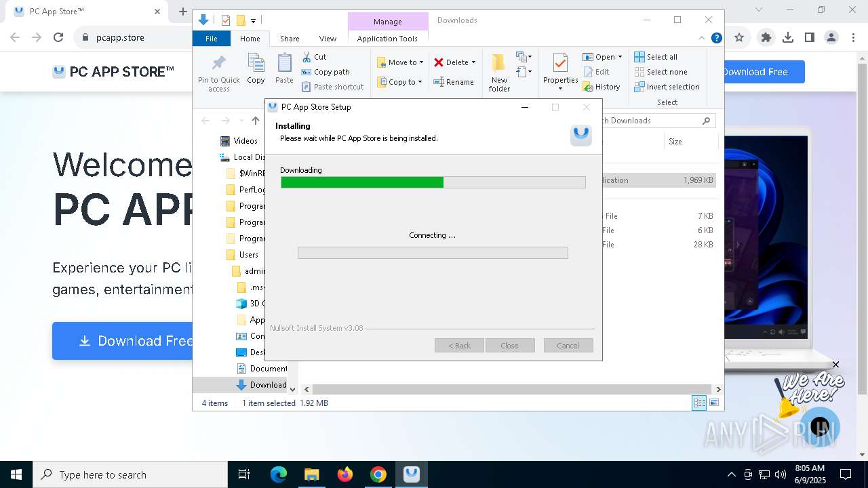Click the Windows taskbar search box
The width and height of the screenshot is (868, 488).
[x=130, y=474]
